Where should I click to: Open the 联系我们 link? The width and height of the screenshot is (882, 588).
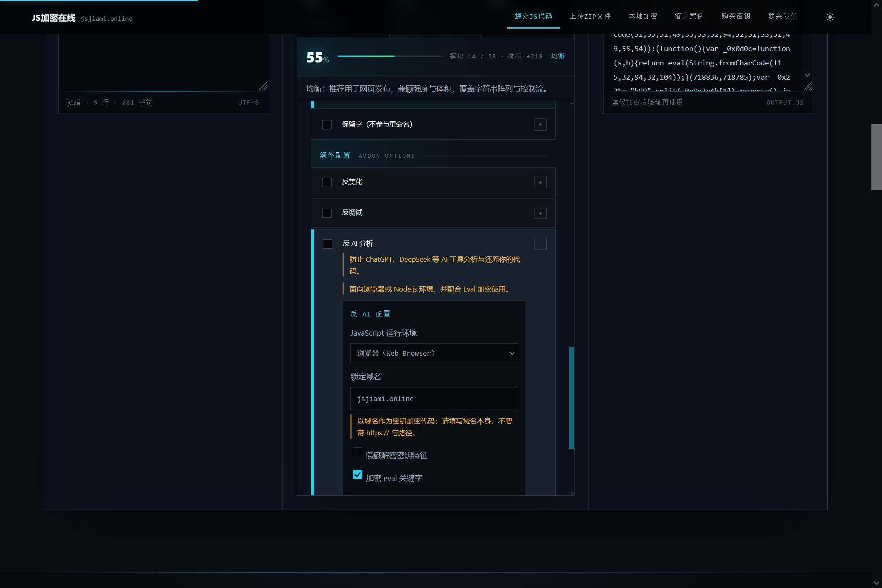(x=782, y=16)
